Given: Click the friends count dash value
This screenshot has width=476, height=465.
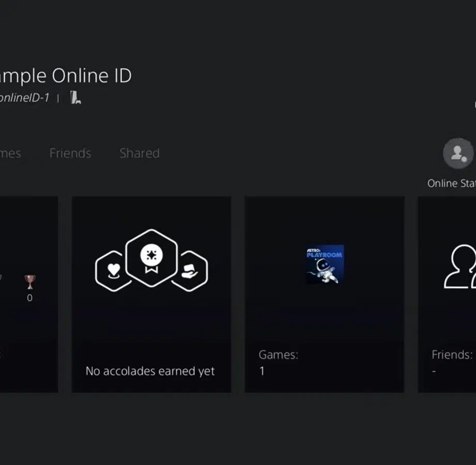Looking at the screenshot, I should coord(434,371).
